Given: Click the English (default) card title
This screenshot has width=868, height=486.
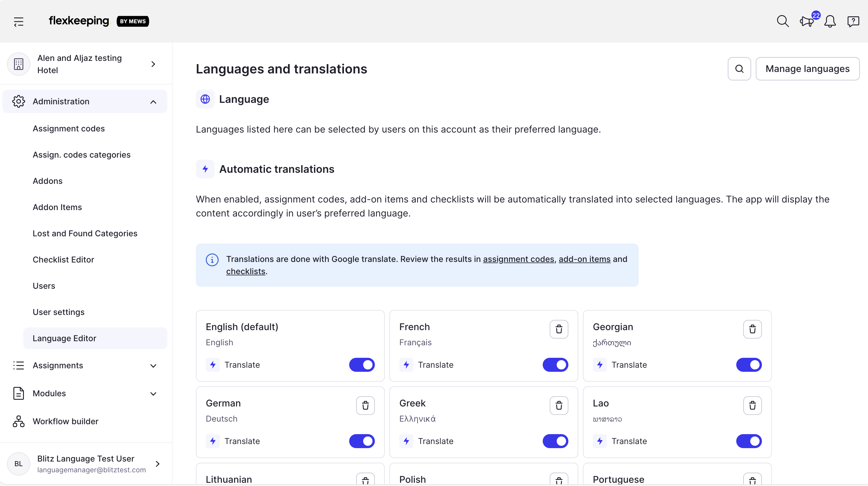Looking at the screenshot, I should pyautogui.click(x=242, y=327).
